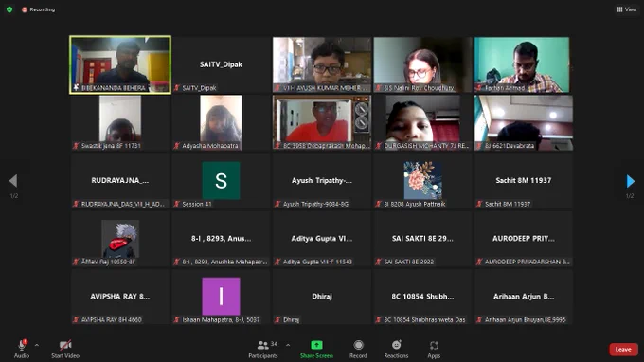The width and height of the screenshot is (644, 362).
Task: Select SAI SAKTI 8E 2922 tile
Action: pyautogui.click(x=422, y=239)
